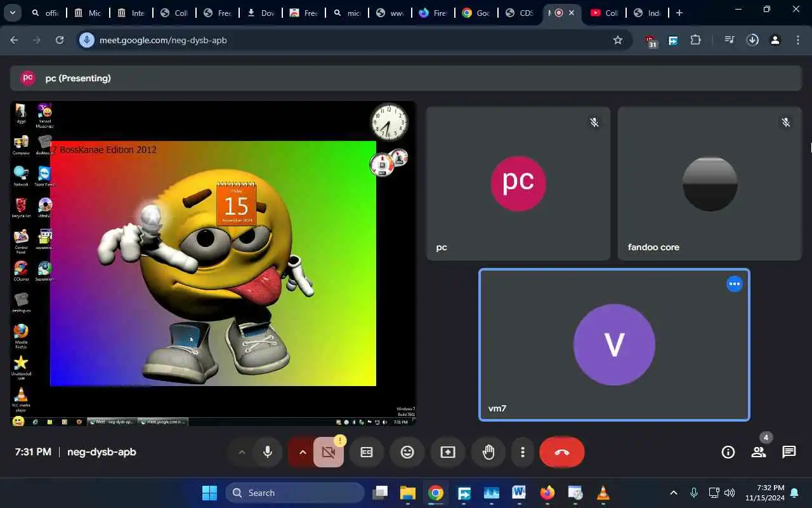The height and width of the screenshot is (508, 812).
Task: Open meeting details info icon
Action: [x=728, y=452]
